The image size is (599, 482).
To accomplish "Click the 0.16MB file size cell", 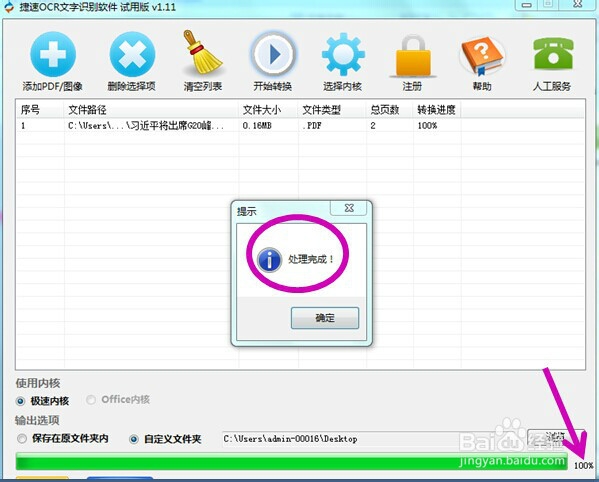I will (x=257, y=126).
